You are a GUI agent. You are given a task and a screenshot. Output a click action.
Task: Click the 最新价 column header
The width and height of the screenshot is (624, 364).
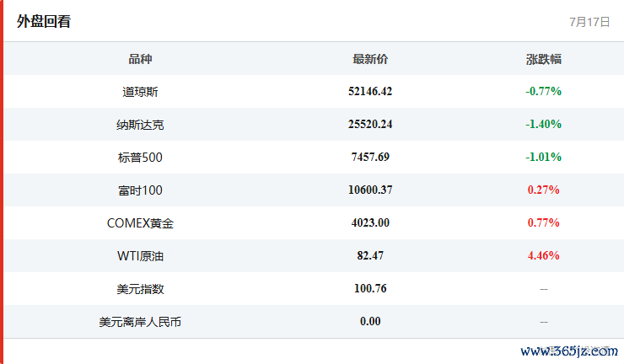370,59
